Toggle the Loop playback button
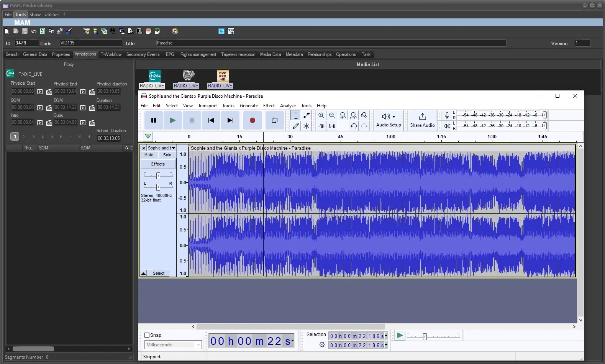 pos(274,120)
